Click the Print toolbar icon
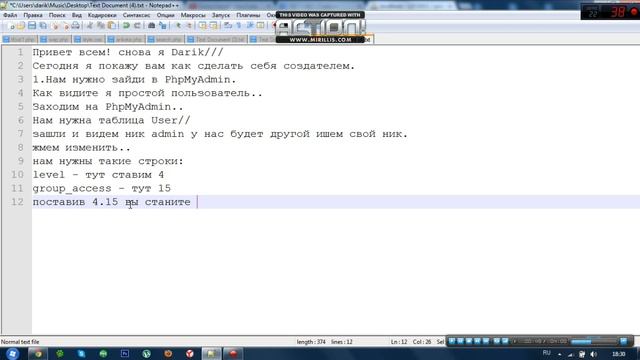Screen dimensions: 640x360 [x=76, y=26]
